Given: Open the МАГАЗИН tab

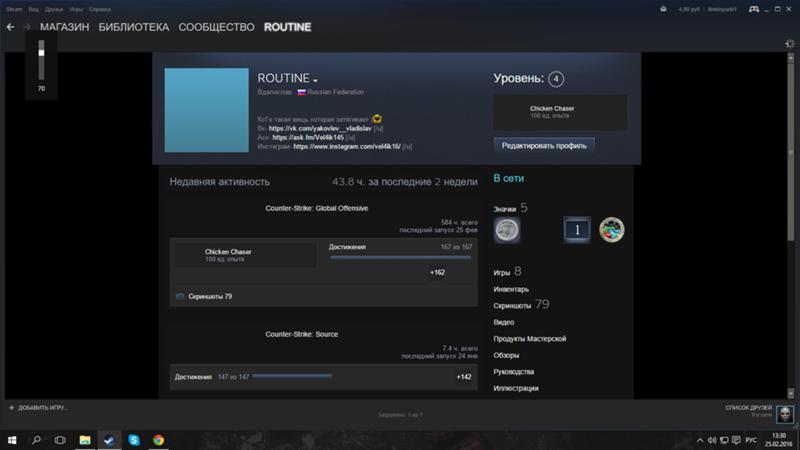Looking at the screenshot, I should tap(64, 27).
